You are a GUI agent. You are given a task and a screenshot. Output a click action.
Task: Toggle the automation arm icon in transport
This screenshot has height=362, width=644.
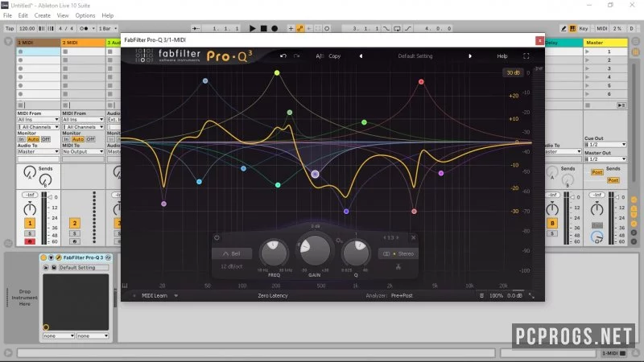[x=300, y=28]
